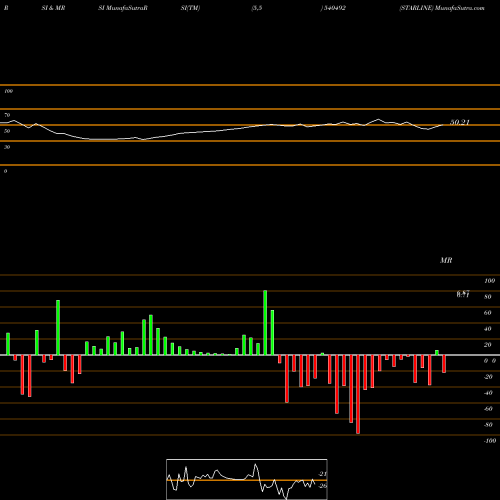Click the -21 value in the mini chart
The height and width of the screenshot is (500, 500).
(322, 474)
